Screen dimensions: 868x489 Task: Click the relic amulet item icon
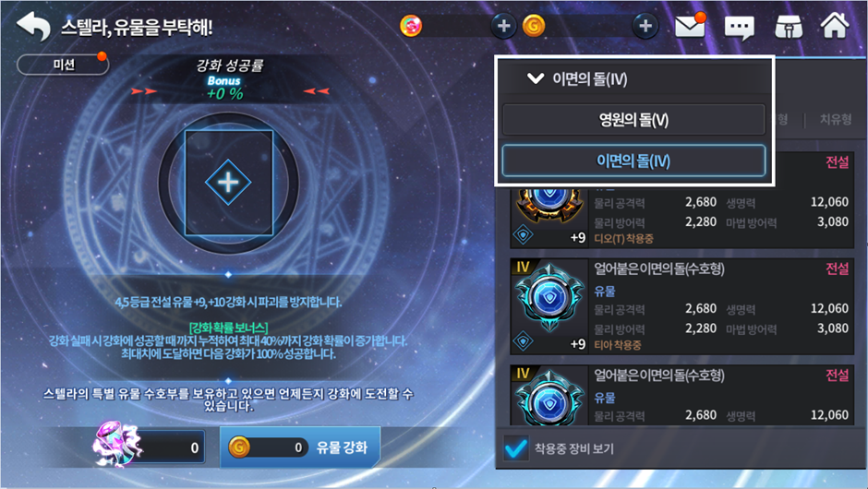(x=118, y=445)
